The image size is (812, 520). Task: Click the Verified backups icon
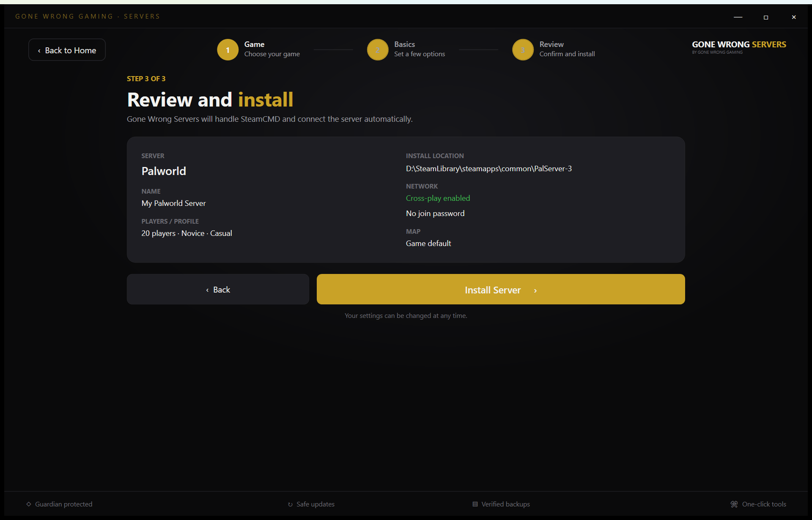click(475, 504)
